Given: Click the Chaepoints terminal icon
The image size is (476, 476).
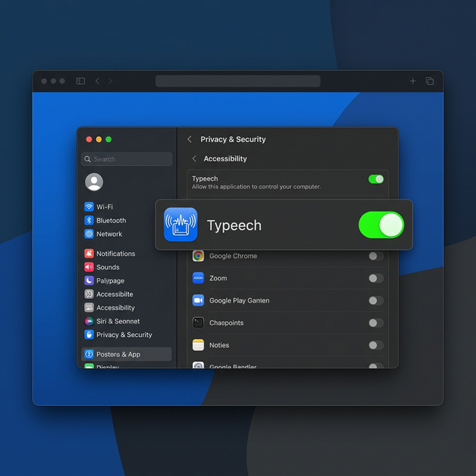Looking at the screenshot, I should [x=199, y=323].
